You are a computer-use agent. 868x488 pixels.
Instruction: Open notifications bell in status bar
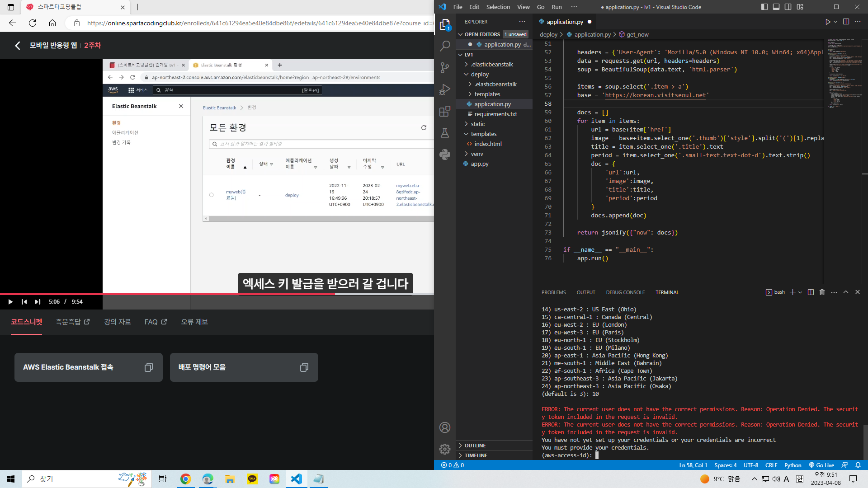click(858, 465)
